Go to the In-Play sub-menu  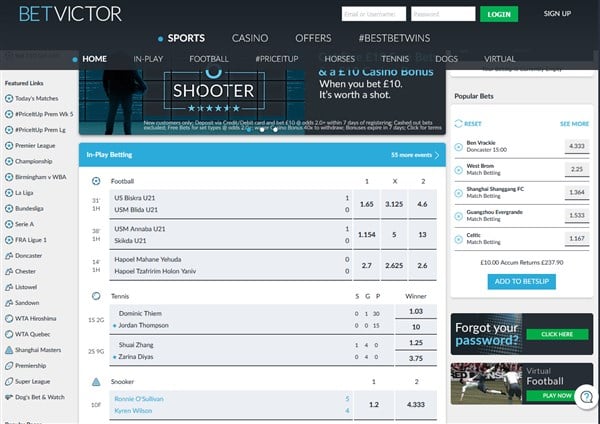click(x=148, y=59)
